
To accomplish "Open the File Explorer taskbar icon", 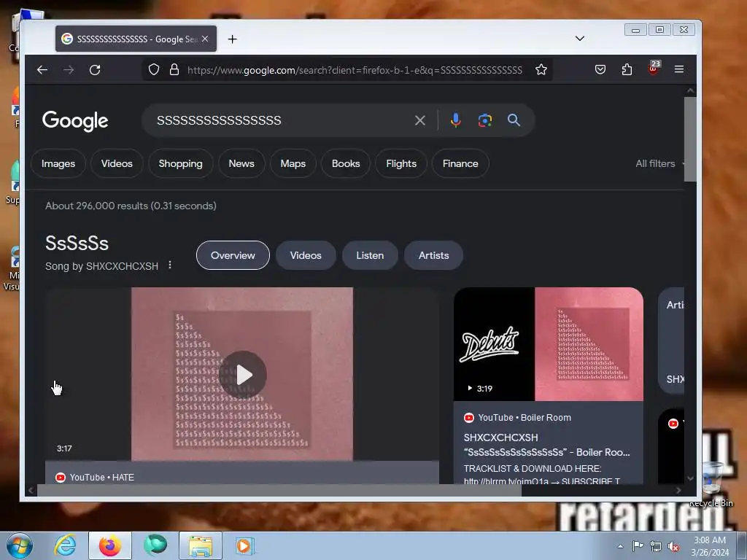I will tap(201, 545).
